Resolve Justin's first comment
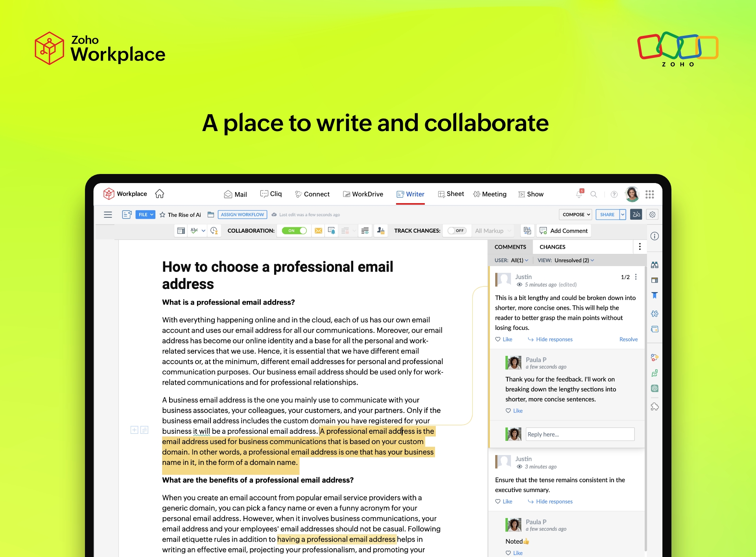Screen dimensions: 756x557 point(628,339)
